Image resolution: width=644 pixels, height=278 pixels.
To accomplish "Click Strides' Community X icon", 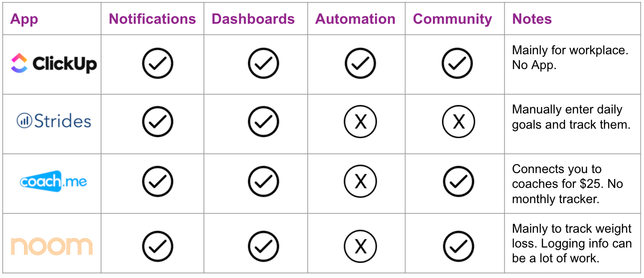I will [x=458, y=122].
